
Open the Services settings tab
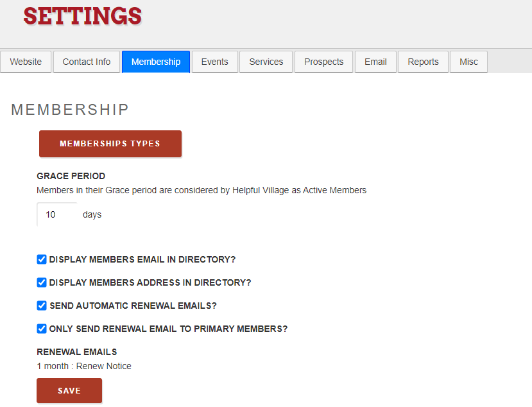coord(266,62)
